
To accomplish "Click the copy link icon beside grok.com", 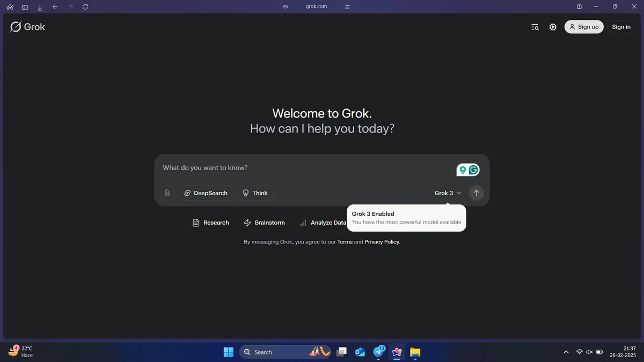I will (x=285, y=6).
